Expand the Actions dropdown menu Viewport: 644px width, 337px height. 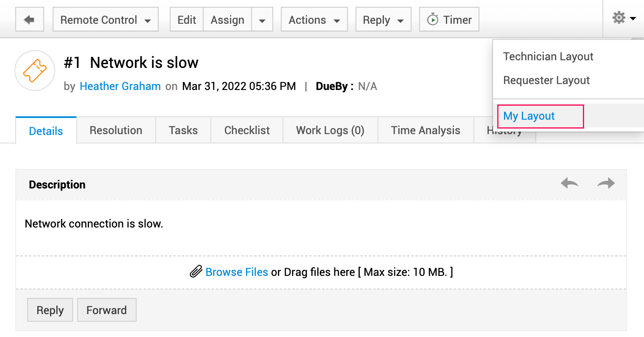314,20
